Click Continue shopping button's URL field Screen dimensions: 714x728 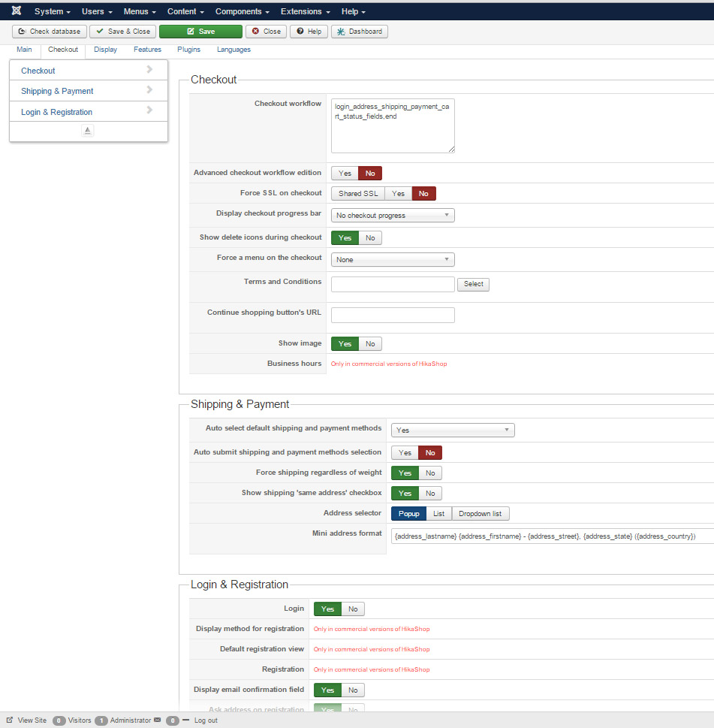[x=393, y=316]
